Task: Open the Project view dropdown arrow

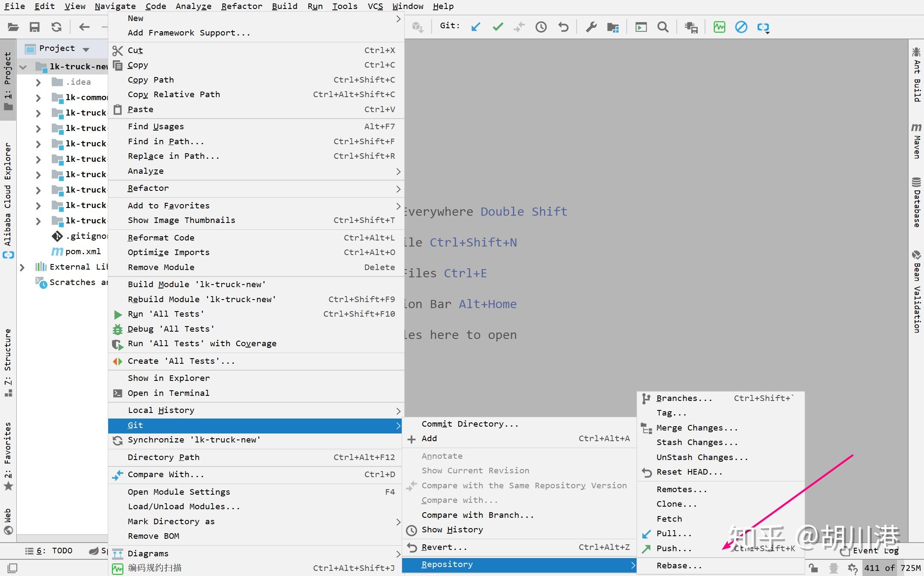Action: click(x=86, y=49)
